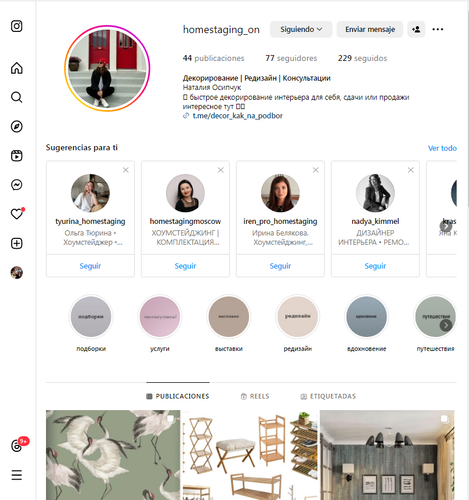Viewport: 469px width, 500px height.
Task: Dismiss tyurina_homestaging suggestion card
Action: click(x=126, y=170)
